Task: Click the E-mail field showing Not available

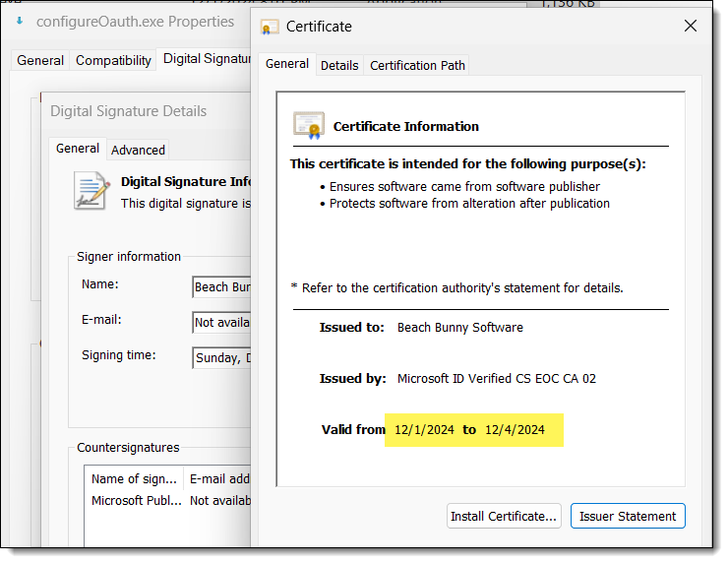Action: tap(221, 323)
